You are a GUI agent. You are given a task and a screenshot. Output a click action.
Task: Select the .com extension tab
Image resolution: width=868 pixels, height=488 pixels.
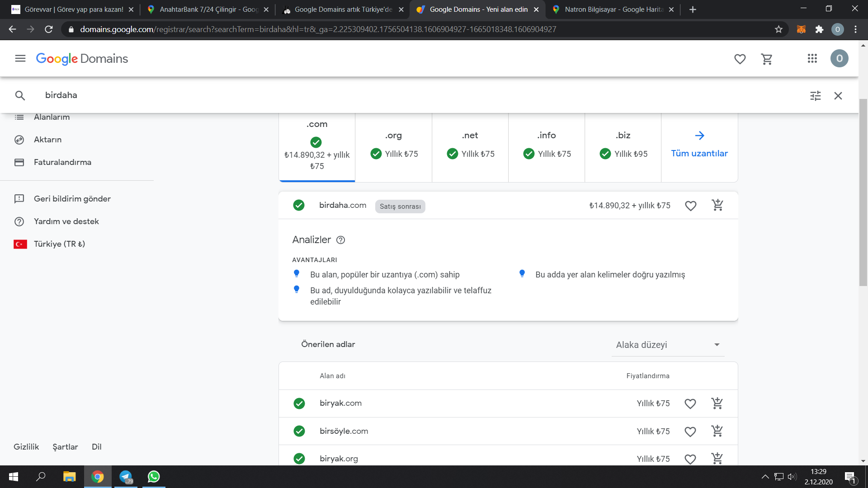click(x=317, y=147)
